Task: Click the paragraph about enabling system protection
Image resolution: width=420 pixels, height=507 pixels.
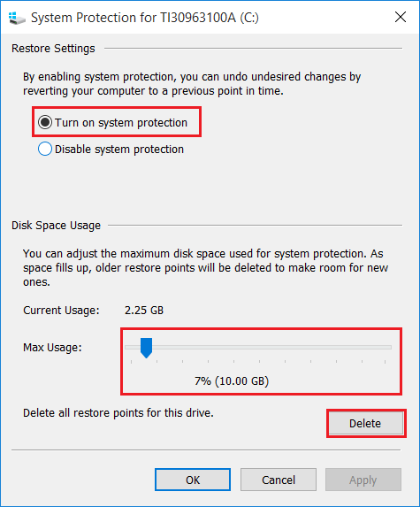Action: (x=192, y=84)
